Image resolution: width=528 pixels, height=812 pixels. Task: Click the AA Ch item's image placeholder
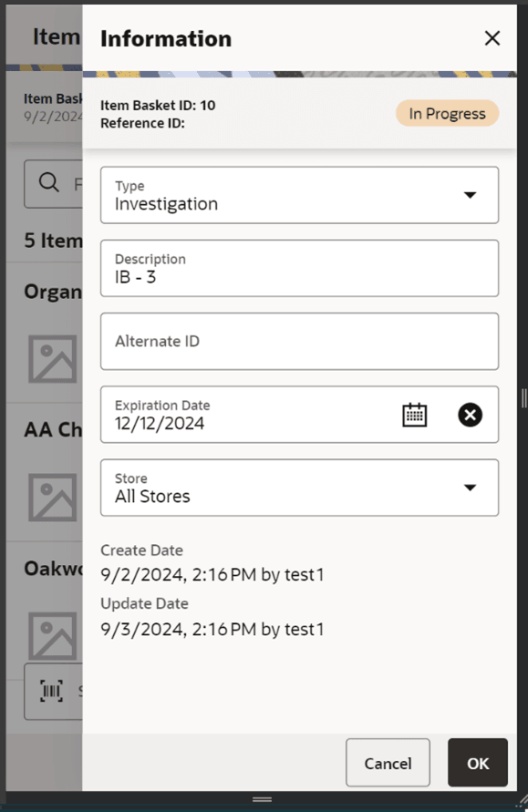[x=52, y=498]
